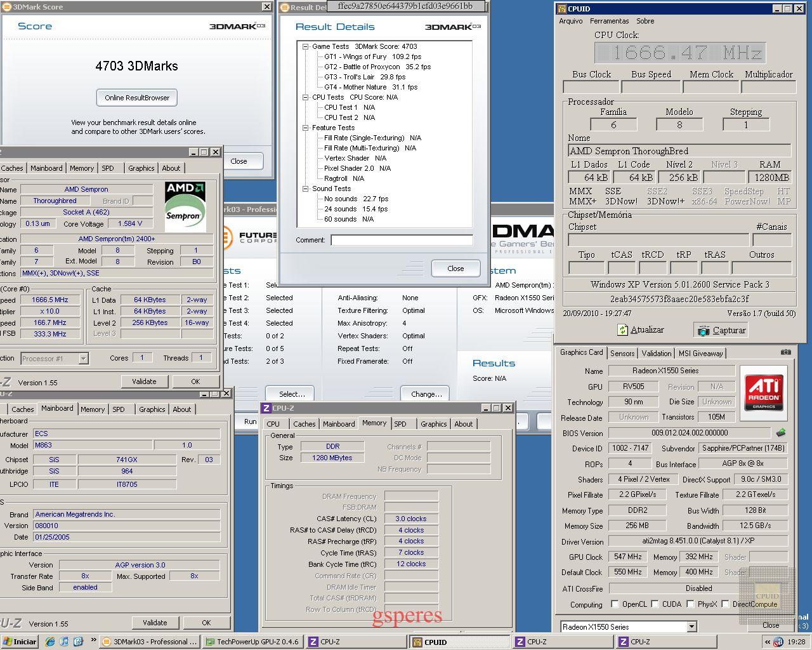Click the AMD Sempron(tm) 2400+ specification field
The height and width of the screenshot is (650, 812).
pos(117,239)
